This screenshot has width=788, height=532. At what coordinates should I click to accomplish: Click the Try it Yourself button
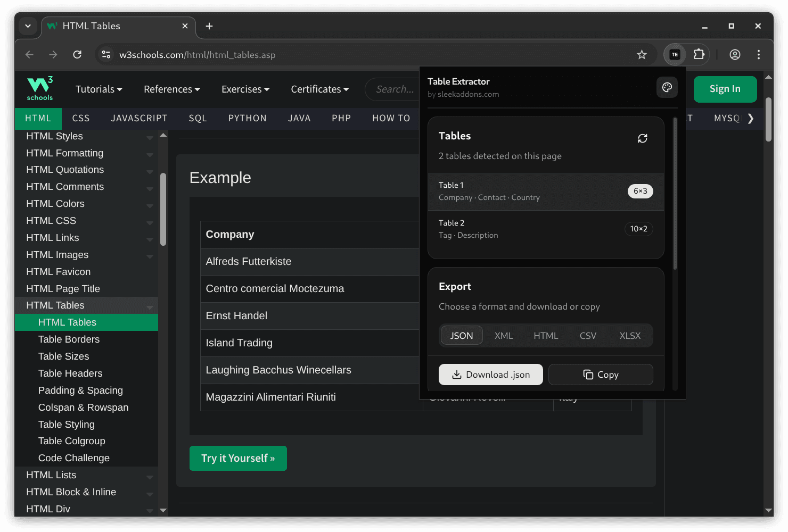point(238,458)
